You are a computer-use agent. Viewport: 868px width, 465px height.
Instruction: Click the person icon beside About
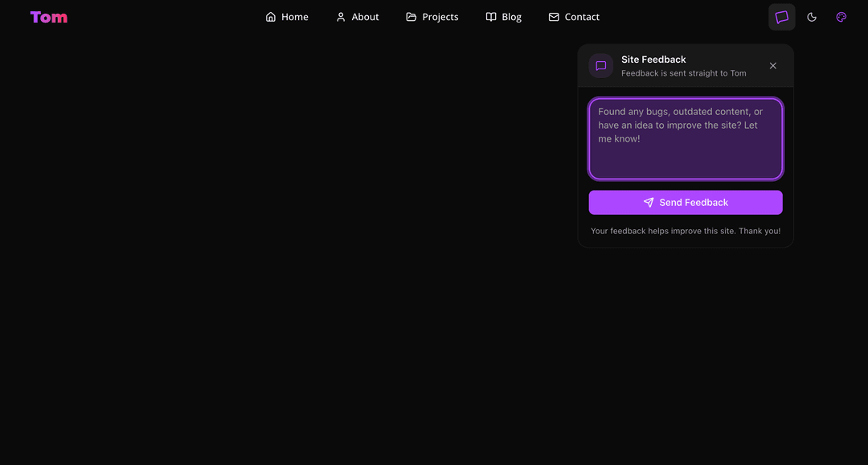[x=340, y=16]
